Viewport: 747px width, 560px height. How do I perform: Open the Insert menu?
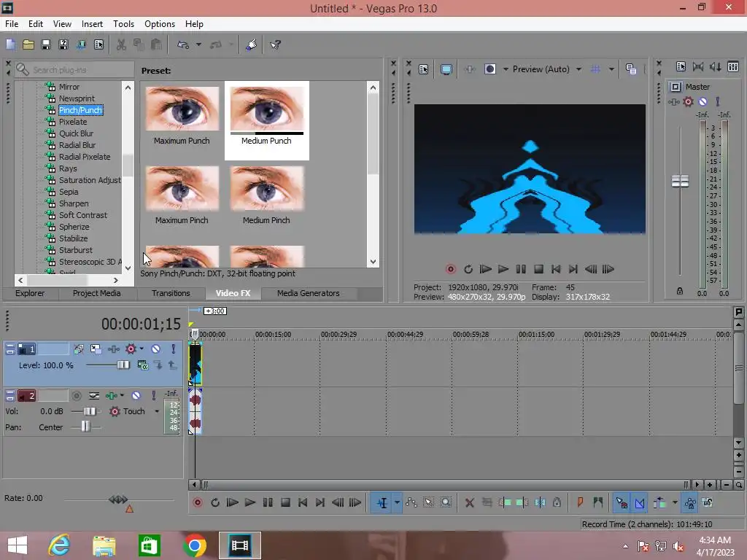tap(92, 24)
